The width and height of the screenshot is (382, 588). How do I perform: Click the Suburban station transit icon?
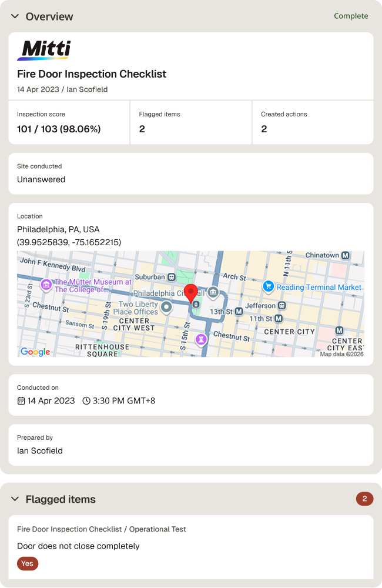coord(172,277)
